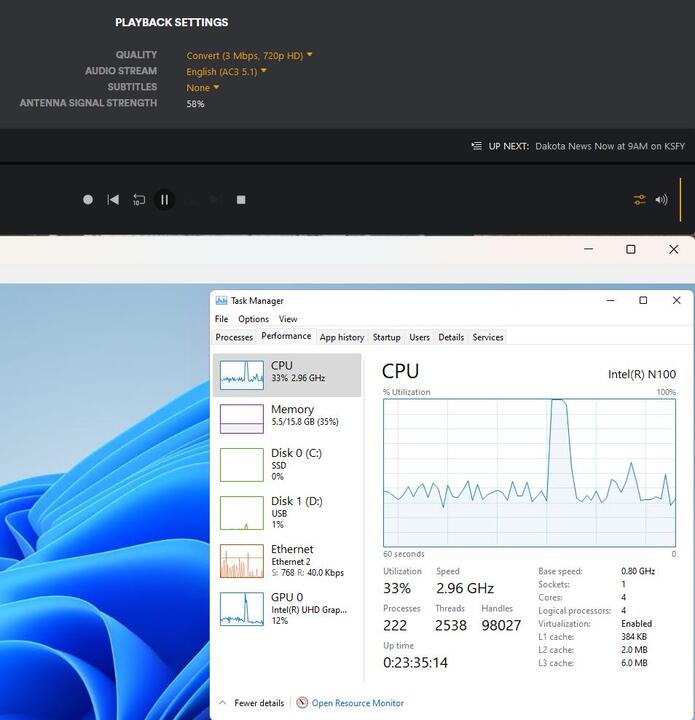Minimize the background window above Task Manager
The width and height of the screenshot is (695, 720).
[589, 249]
